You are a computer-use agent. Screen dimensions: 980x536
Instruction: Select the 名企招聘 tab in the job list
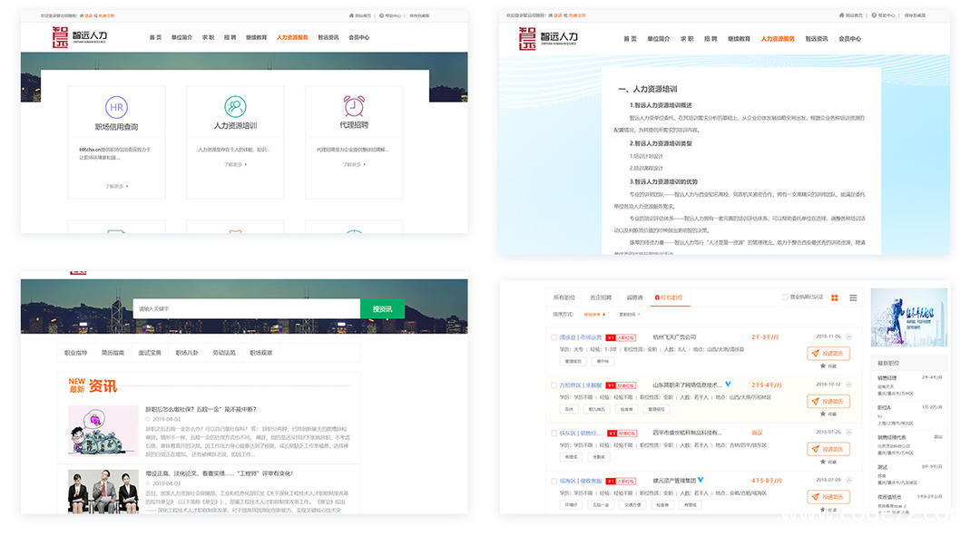(x=601, y=297)
